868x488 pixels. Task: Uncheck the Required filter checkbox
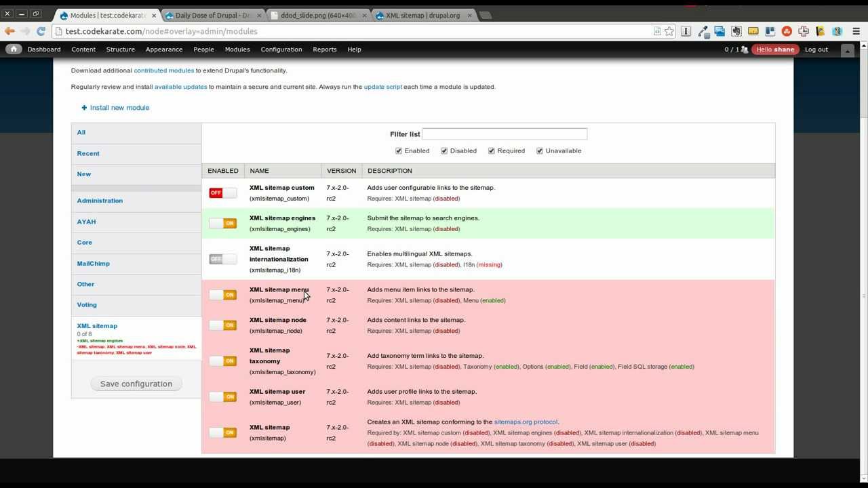pyautogui.click(x=492, y=150)
